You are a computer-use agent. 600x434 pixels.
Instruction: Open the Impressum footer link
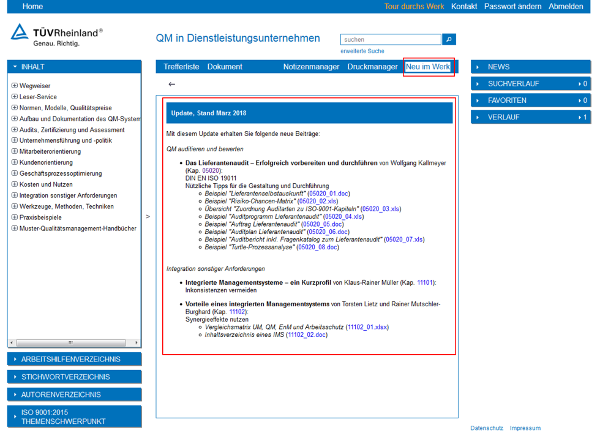[x=525, y=428]
